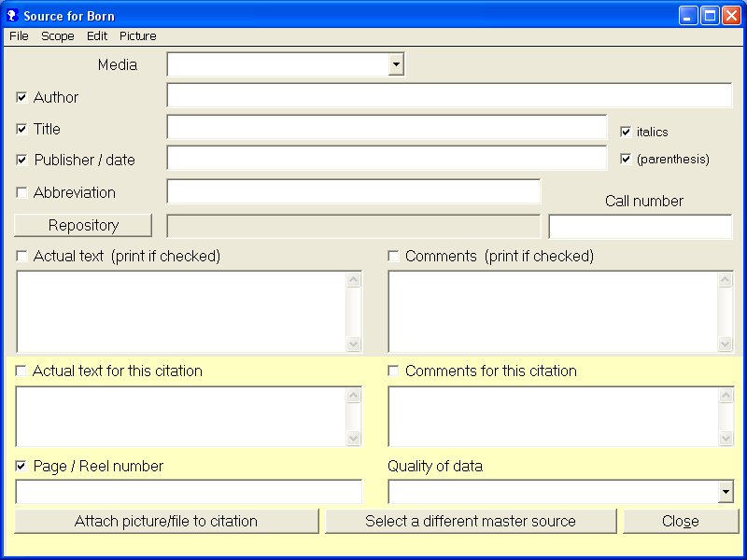The height and width of the screenshot is (560, 747).
Task: Click the Page / Reel number field
Action: (189, 492)
